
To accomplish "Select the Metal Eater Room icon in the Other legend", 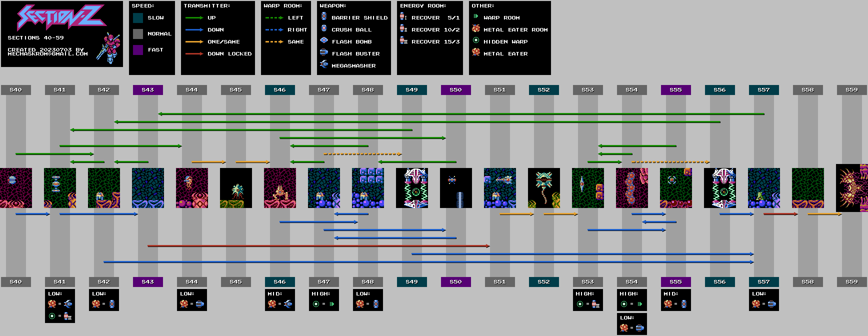I will click(x=476, y=28).
